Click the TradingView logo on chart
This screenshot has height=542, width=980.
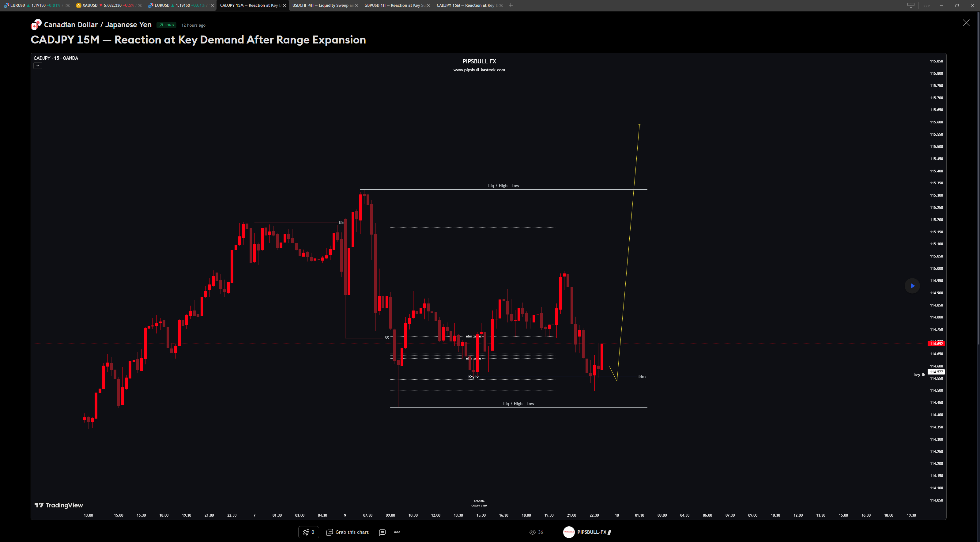tap(58, 505)
